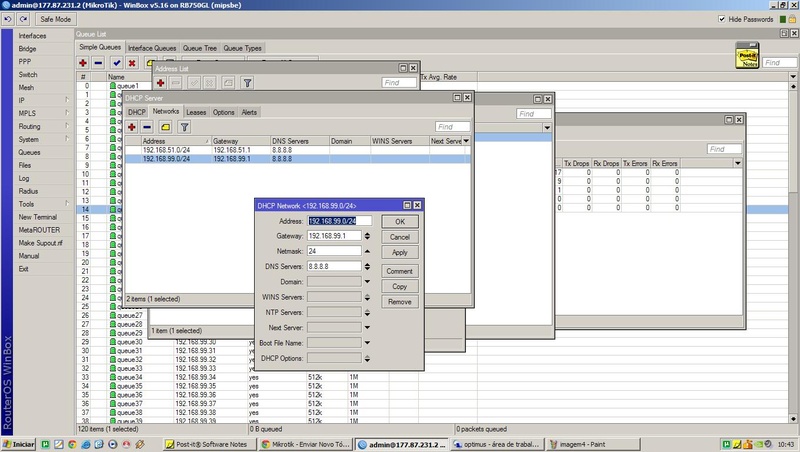Switch to the Leases tab
800x452 pixels.
pos(197,112)
